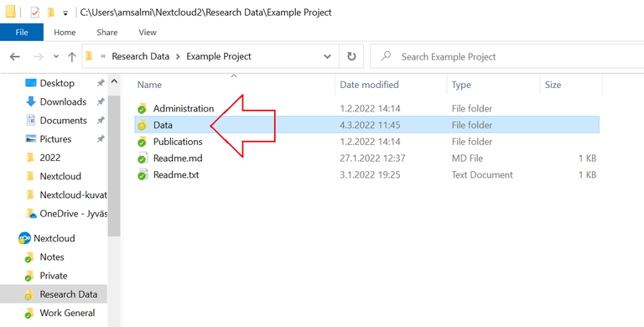This screenshot has width=644, height=327.
Task: Toggle the pin next to Downloads
Action: [x=101, y=102]
